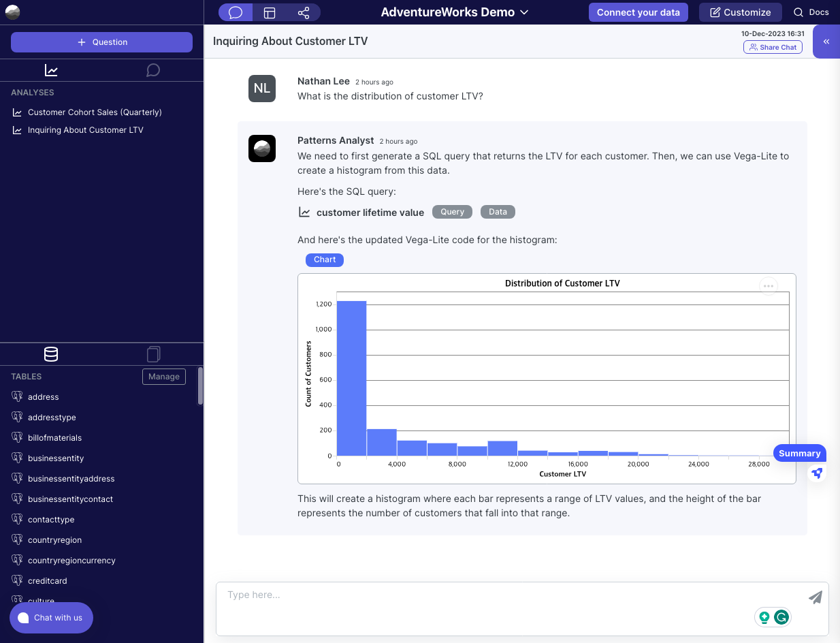Click the postgres icon beside businessentityaddress
This screenshot has height=643, width=840.
pos(18,478)
